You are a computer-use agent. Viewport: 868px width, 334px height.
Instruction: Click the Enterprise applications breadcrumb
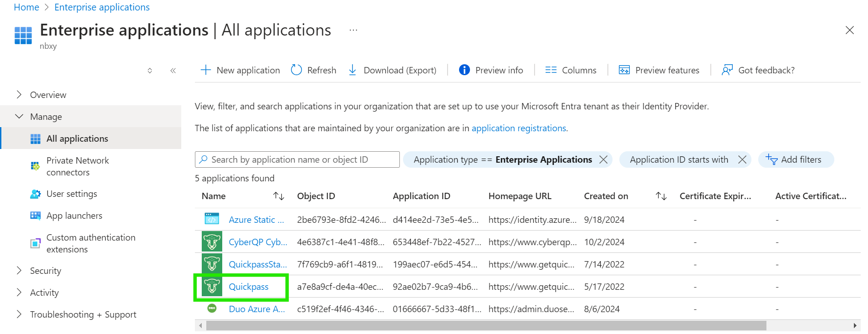102,7
